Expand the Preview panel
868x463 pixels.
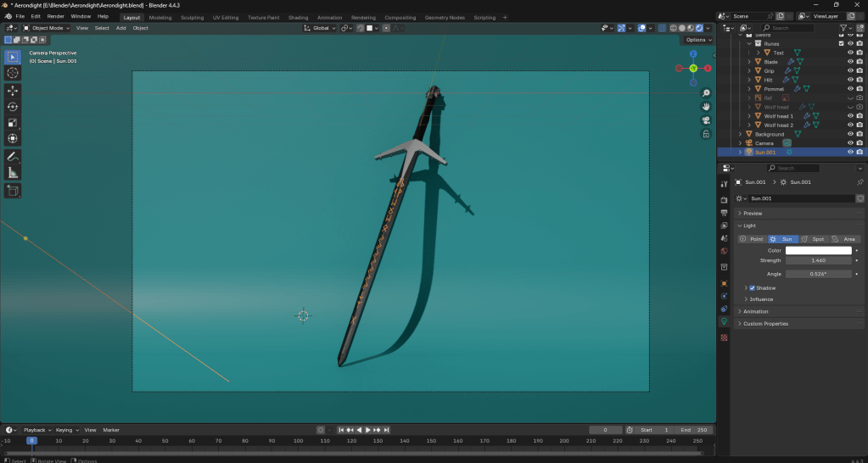click(753, 213)
